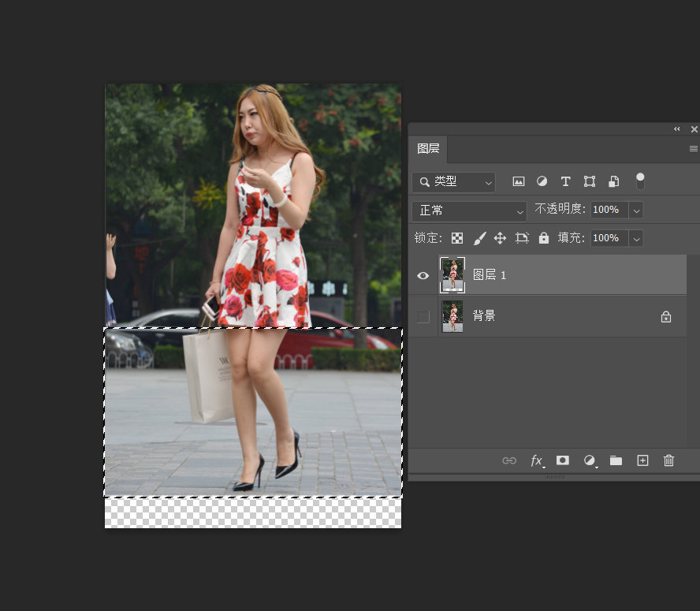Show the 背景 layer visibility

pos(423,316)
